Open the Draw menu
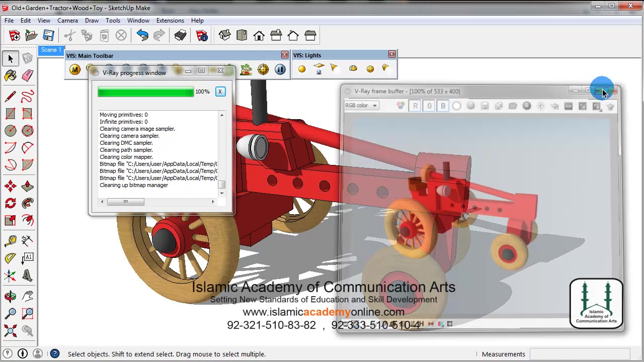The image size is (644, 362). point(92,21)
